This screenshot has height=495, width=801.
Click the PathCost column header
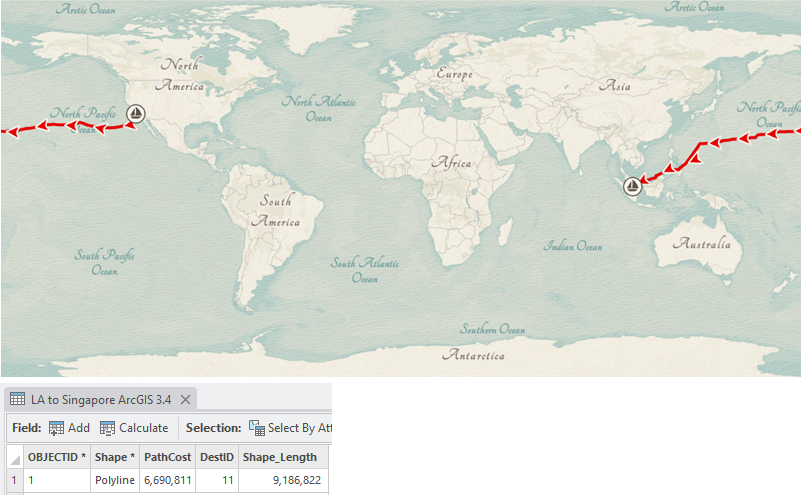pos(168,457)
